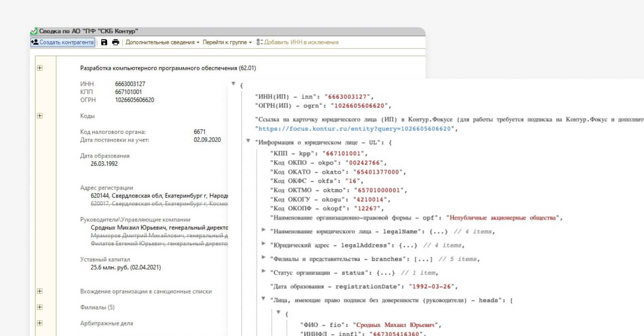
Task: Expand the legalAddress JSON node
Action: coord(263,244)
